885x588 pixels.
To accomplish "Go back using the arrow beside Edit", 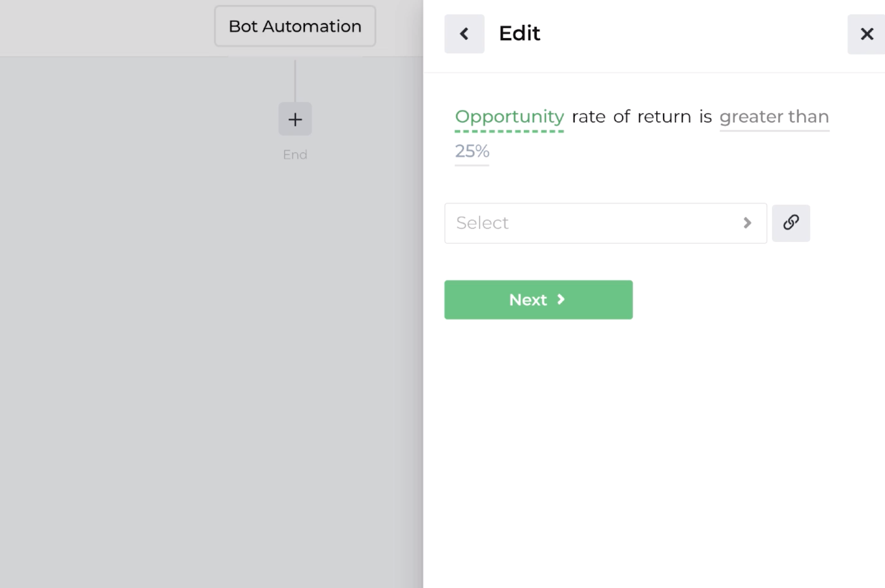I will 464,34.
